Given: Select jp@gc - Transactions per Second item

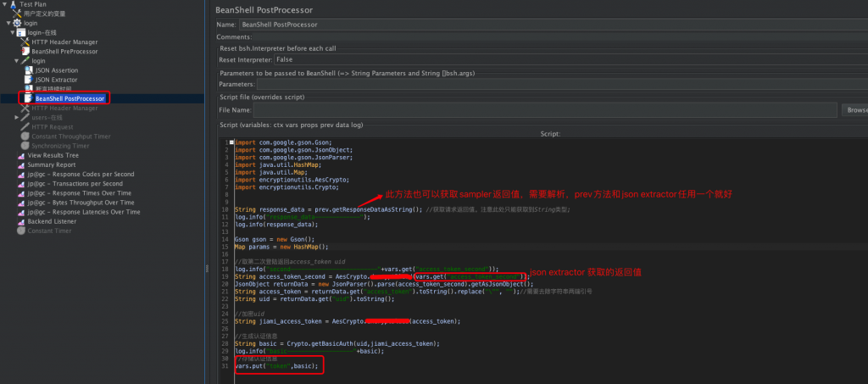Looking at the screenshot, I should coord(75,184).
